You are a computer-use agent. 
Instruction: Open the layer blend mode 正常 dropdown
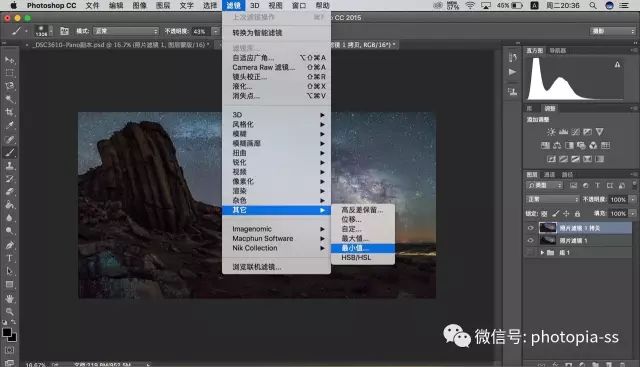pos(553,199)
